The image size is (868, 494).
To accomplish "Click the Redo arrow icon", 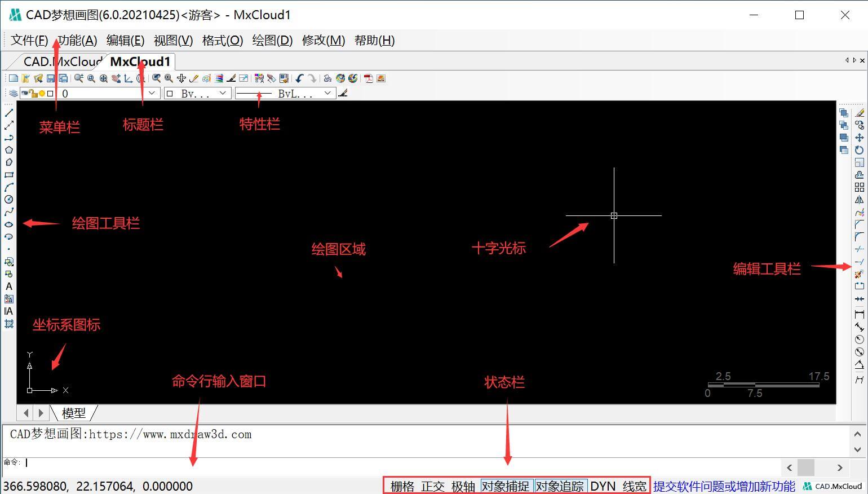I will (x=312, y=78).
